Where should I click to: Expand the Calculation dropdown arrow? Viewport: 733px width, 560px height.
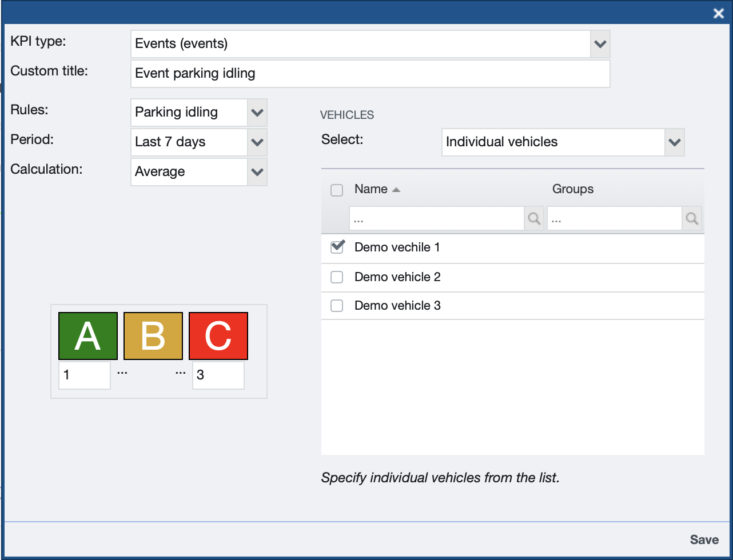click(257, 172)
